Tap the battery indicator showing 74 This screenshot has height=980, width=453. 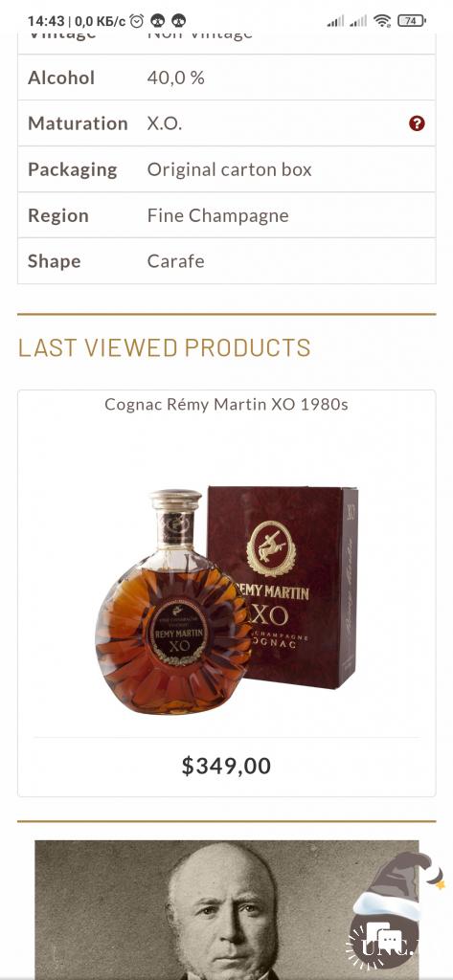tap(411, 21)
